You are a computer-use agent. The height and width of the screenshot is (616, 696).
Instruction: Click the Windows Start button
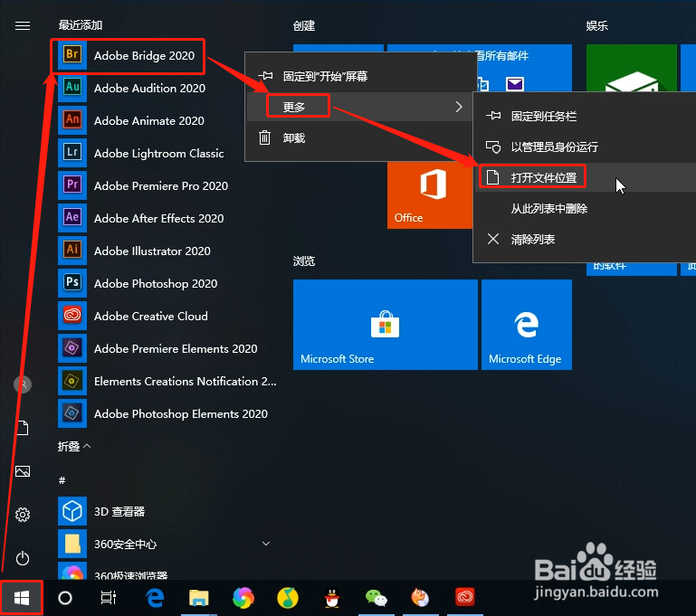pyautogui.click(x=22, y=598)
